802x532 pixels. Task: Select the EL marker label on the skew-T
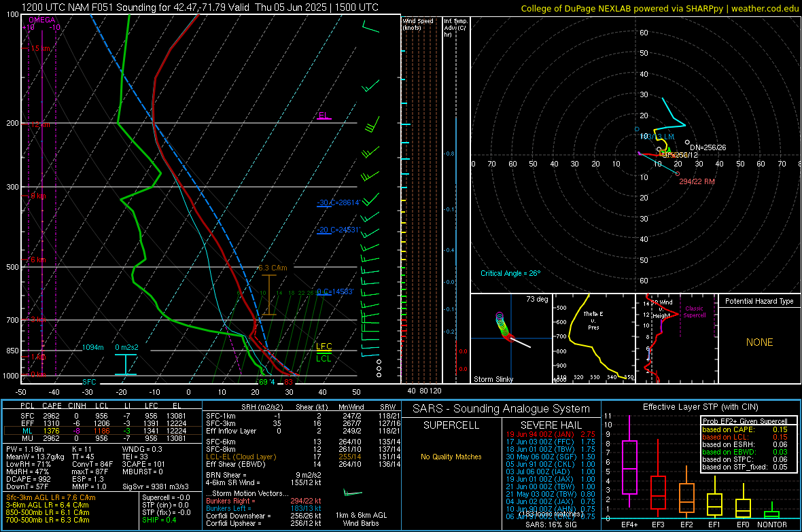(324, 115)
